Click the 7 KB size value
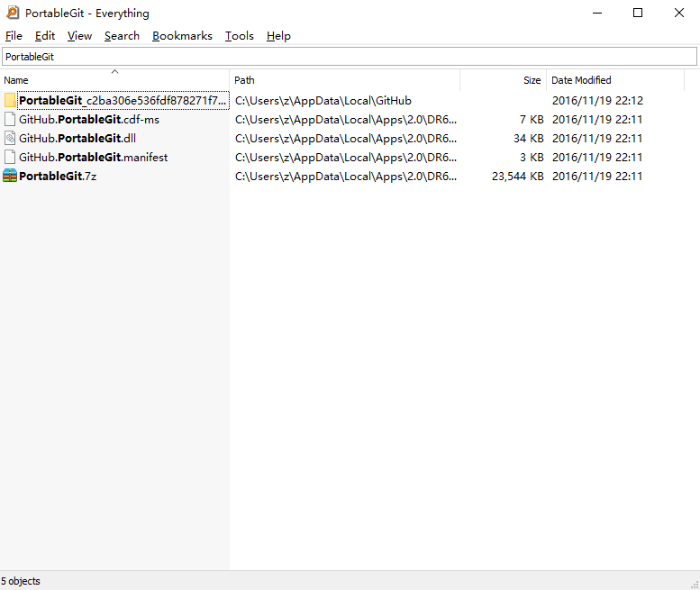 point(532,120)
